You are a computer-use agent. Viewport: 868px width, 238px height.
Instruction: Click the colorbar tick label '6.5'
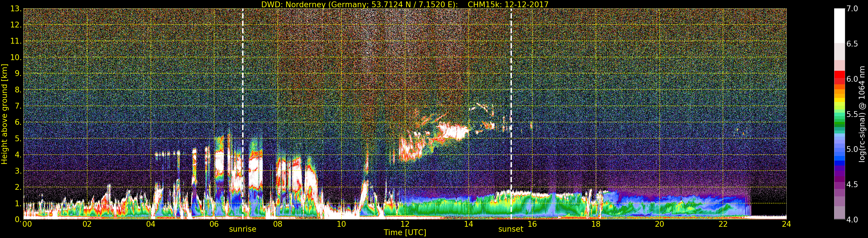(852, 44)
